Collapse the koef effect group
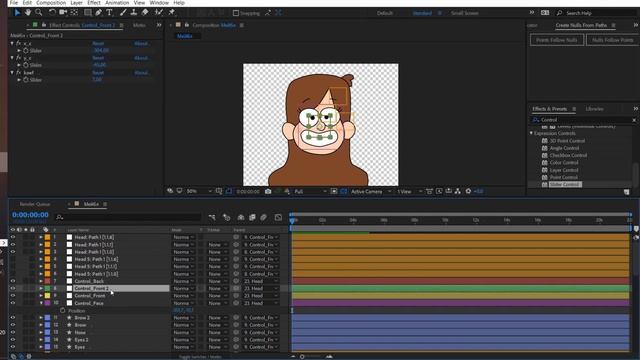The height and width of the screenshot is (360, 640). (x=12, y=73)
